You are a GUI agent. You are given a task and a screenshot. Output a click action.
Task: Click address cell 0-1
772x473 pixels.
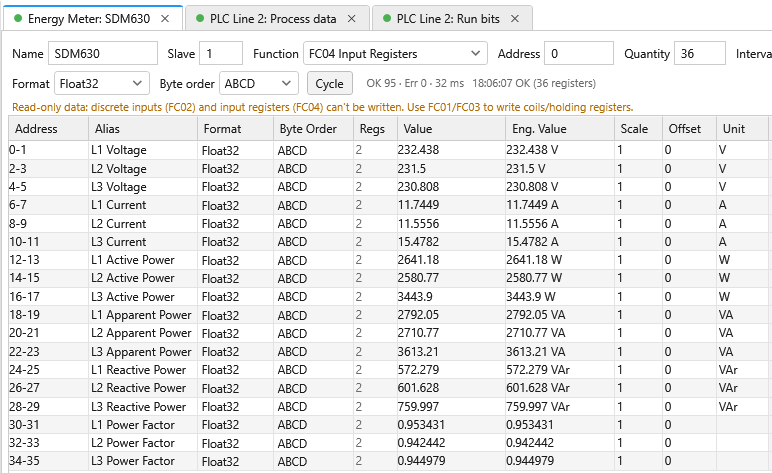48,150
